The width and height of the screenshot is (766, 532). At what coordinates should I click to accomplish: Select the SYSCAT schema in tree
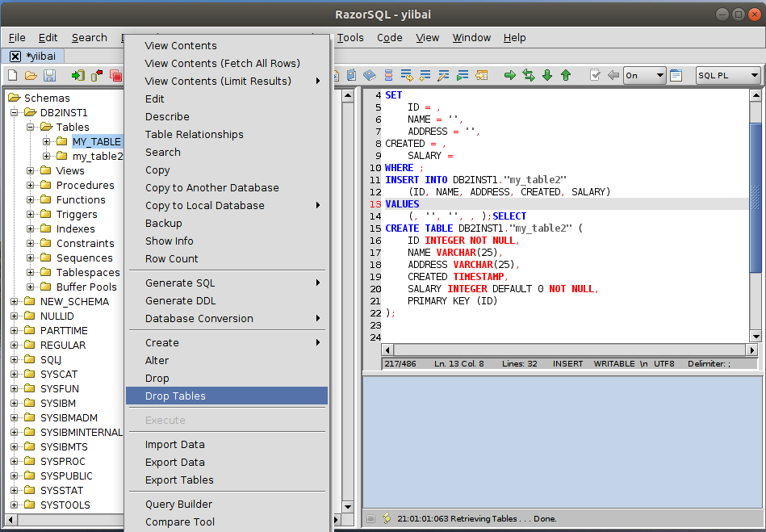pyautogui.click(x=59, y=375)
